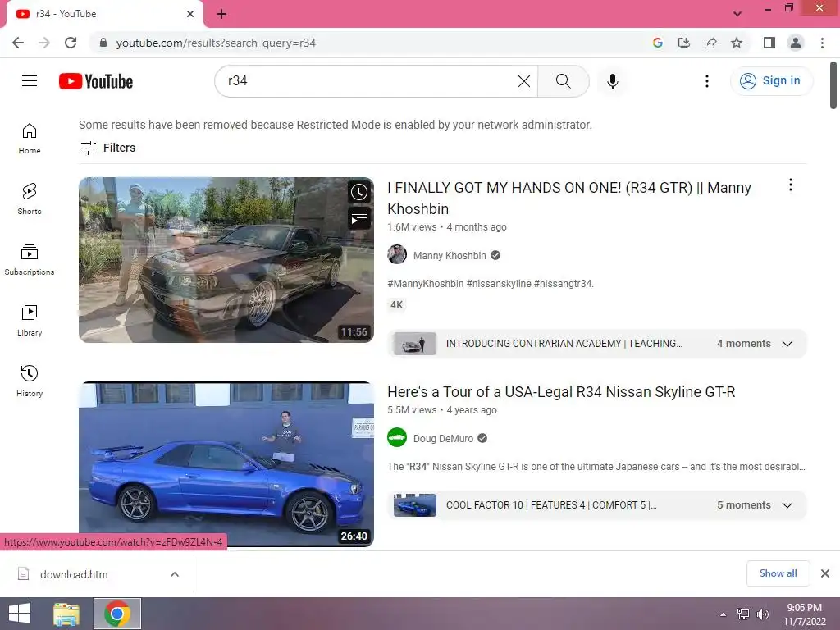Click the address bar URL

(x=216, y=43)
